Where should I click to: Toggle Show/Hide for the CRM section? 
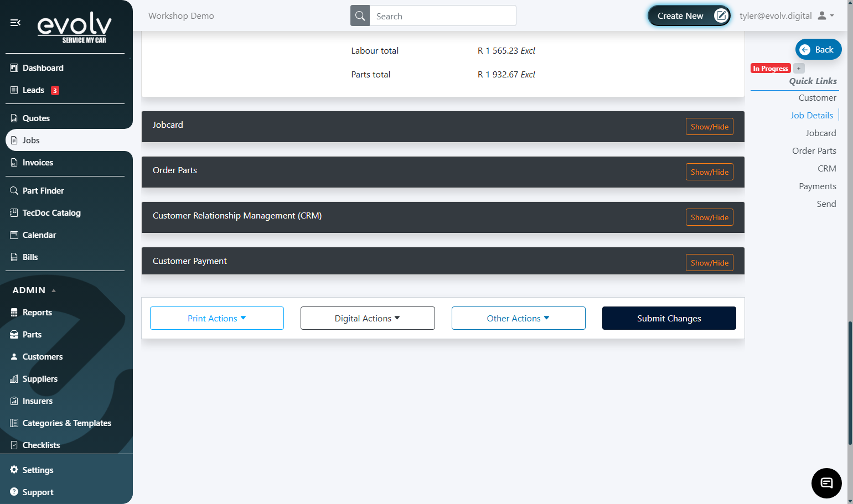coord(710,217)
